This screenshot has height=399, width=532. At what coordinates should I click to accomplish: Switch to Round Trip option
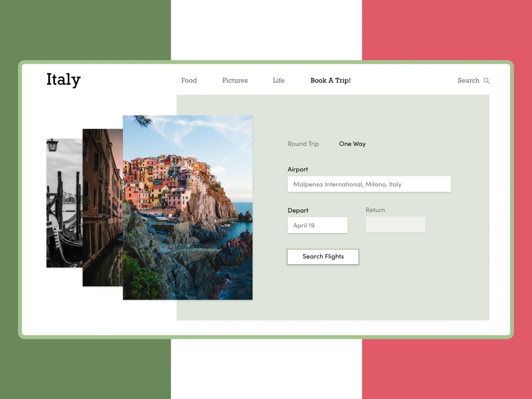click(303, 144)
